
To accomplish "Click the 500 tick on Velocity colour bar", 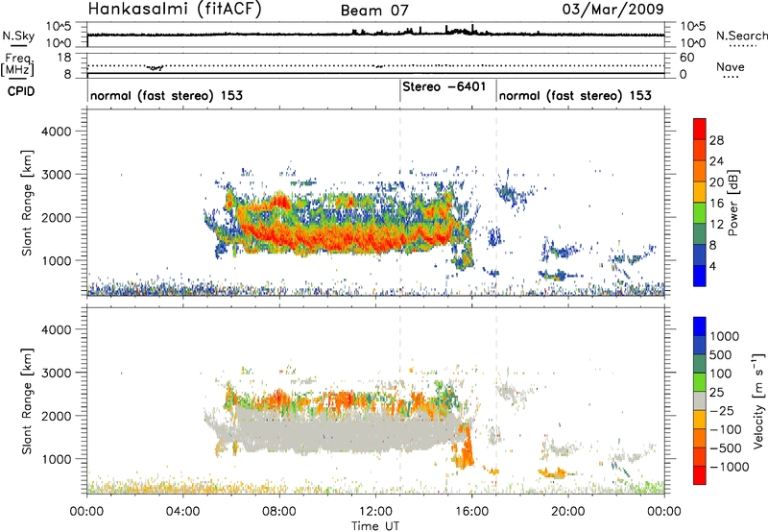I will coord(721,355).
